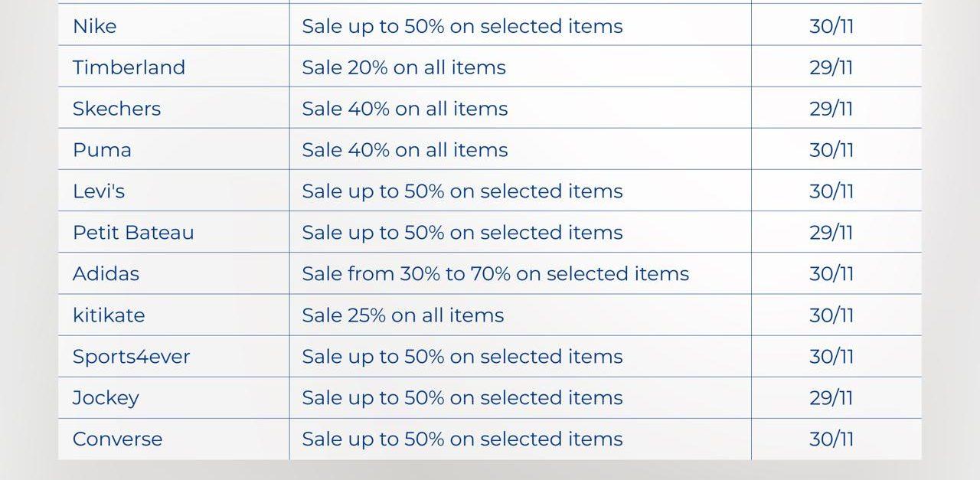Select Timberland's Sale 20% on all items
Image resolution: width=980 pixels, height=480 pixels.
point(403,67)
